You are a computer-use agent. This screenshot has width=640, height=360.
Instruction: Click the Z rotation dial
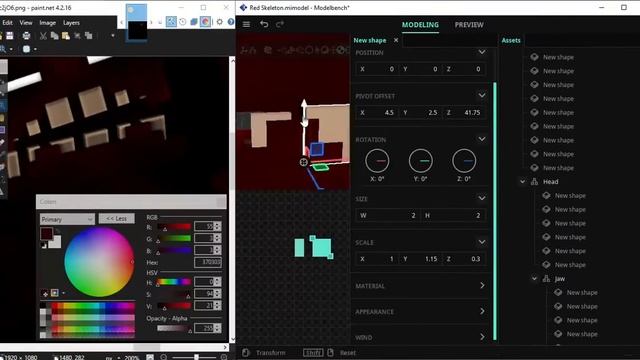coord(464,161)
